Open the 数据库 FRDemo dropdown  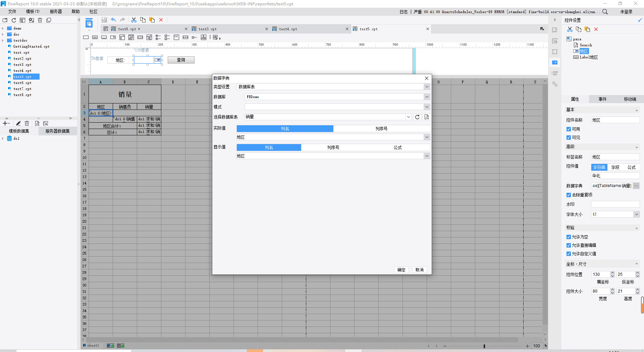[427, 97]
